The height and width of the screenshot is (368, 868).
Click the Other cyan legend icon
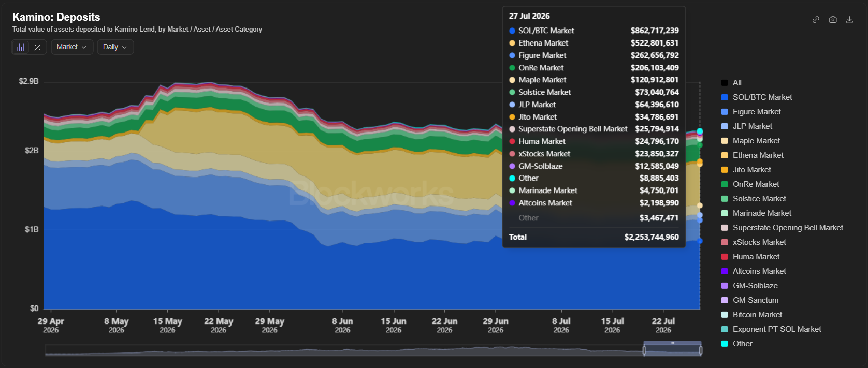[725, 344]
